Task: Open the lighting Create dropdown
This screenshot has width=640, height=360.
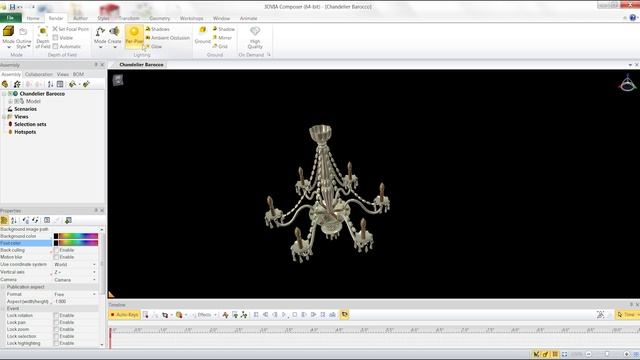Action: (x=115, y=37)
